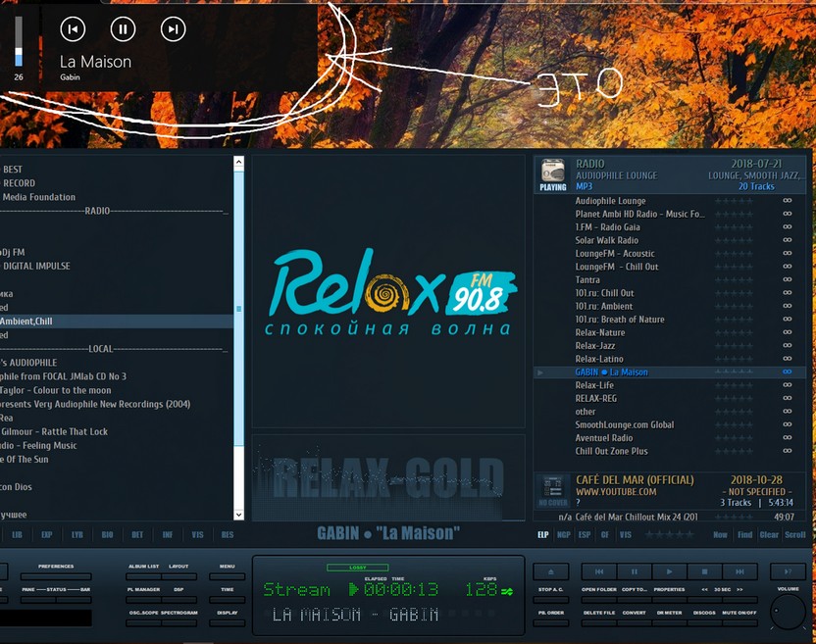
Task: Click the player's stop button
Action: [704, 571]
